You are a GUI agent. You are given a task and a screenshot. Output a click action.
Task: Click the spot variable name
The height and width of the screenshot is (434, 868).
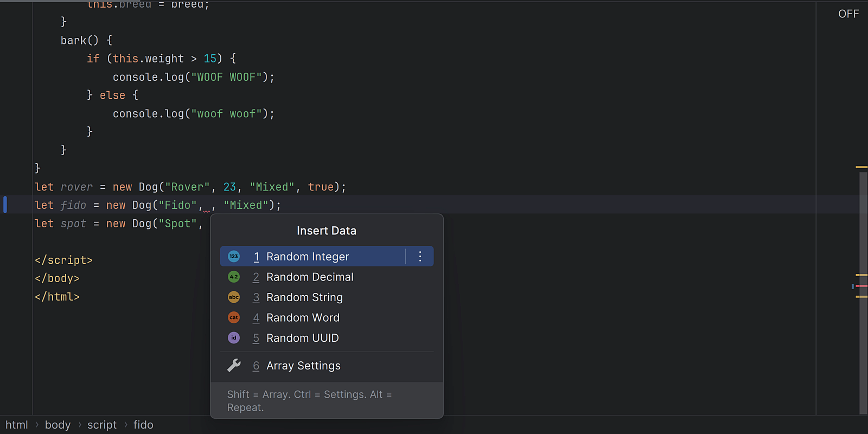tap(73, 224)
